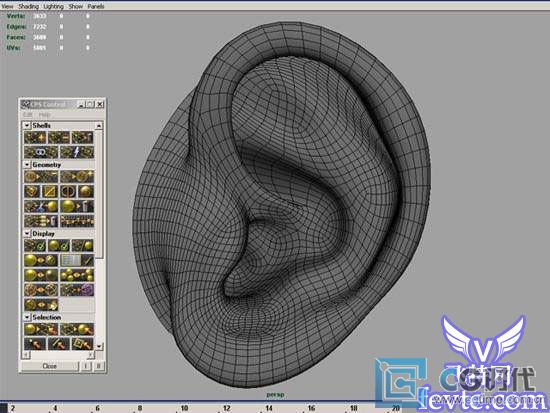Screen dimensions: 550x413
Task: Click the single gold sphere icon in Geometry
Action: tap(86, 192)
